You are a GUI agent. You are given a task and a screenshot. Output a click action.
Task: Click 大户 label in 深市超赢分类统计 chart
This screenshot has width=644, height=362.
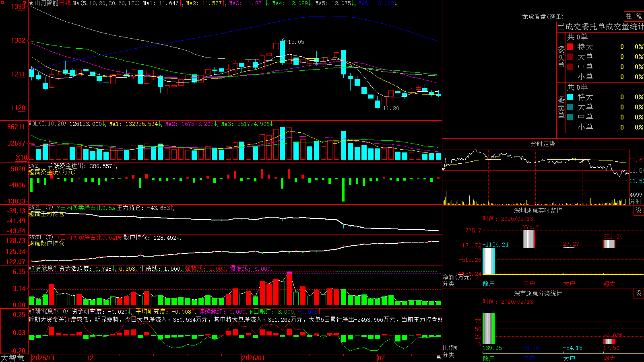[569, 358]
